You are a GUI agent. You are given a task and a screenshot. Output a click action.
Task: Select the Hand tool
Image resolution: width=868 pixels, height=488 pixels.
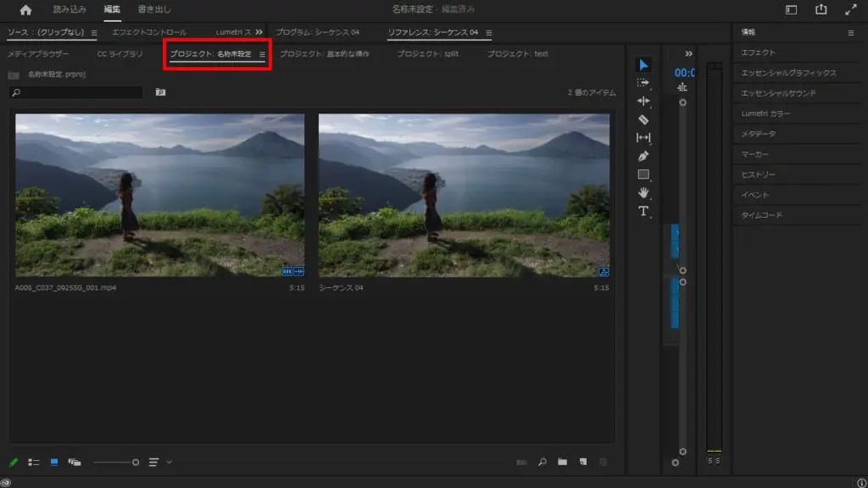click(x=643, y=192)
